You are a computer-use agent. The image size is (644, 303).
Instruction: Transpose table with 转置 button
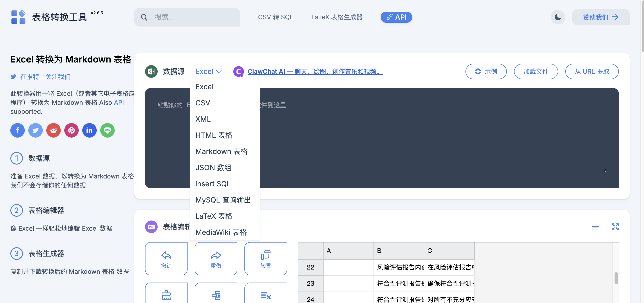pyautogui.click(x=266, y=259)
